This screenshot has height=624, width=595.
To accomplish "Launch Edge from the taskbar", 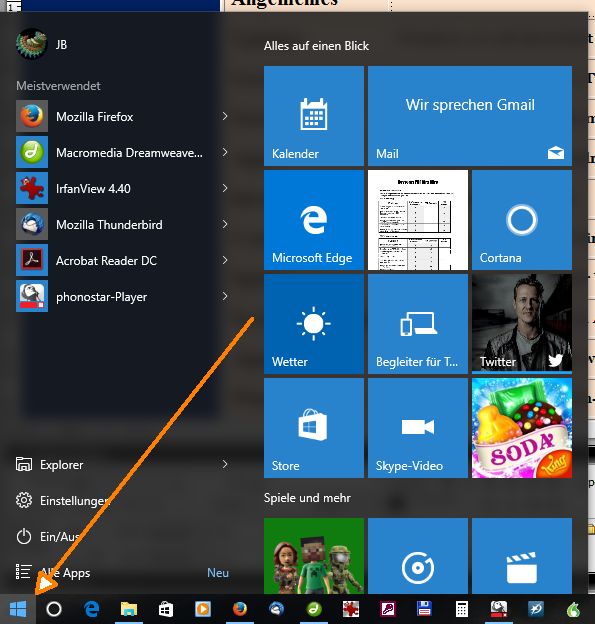I will pyautogui.click(x=92, y=609).
